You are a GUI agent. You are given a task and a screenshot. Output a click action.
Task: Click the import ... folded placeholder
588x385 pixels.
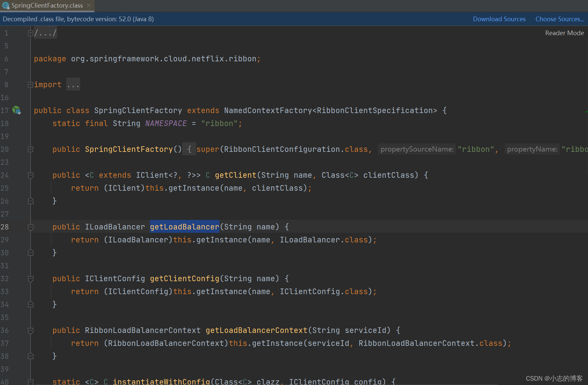click(73, 85)
